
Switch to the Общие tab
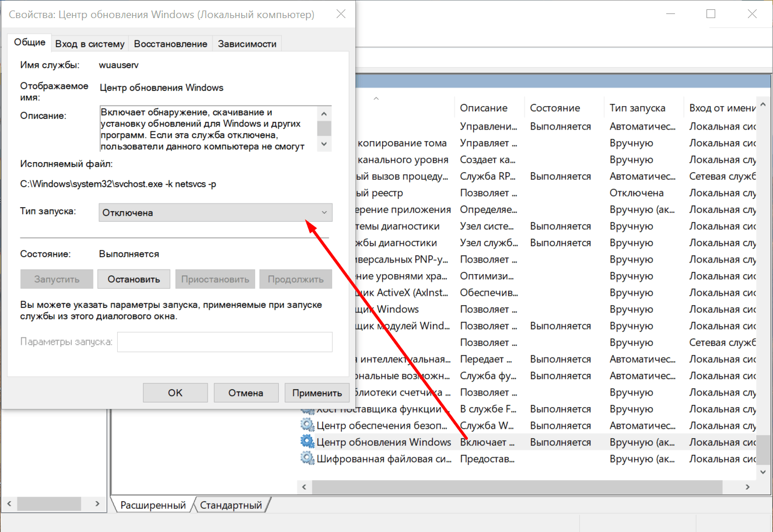pos(30,42)
